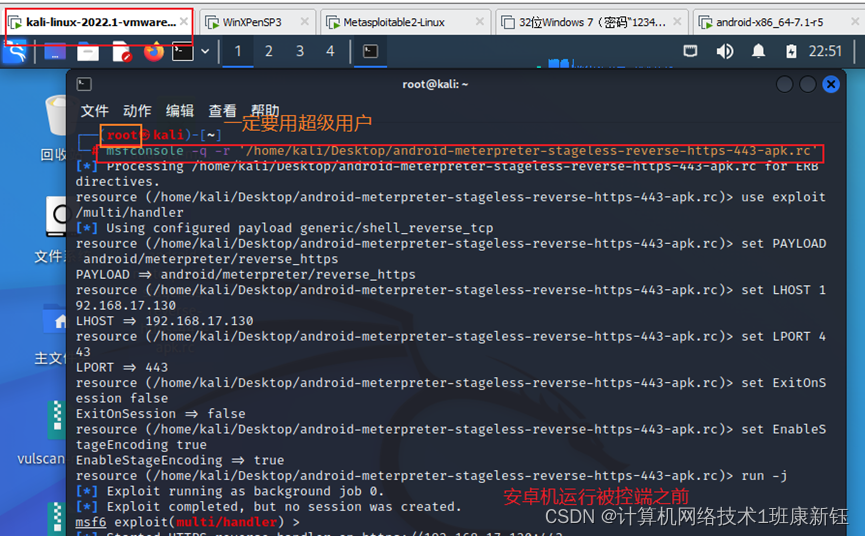Expand the terminal launcher dropdown arrow
Screen dimensions: 865x536
(x=205, y=52)
